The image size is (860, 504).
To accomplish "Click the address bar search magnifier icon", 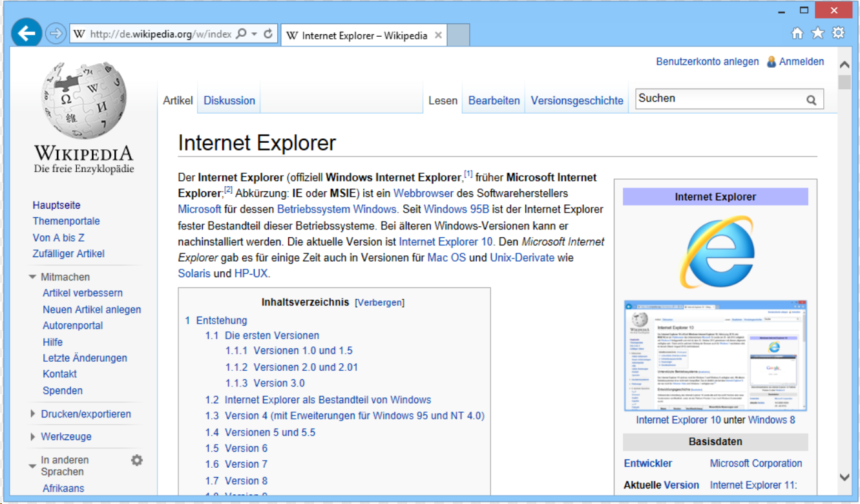I will (x=241, y=34).
